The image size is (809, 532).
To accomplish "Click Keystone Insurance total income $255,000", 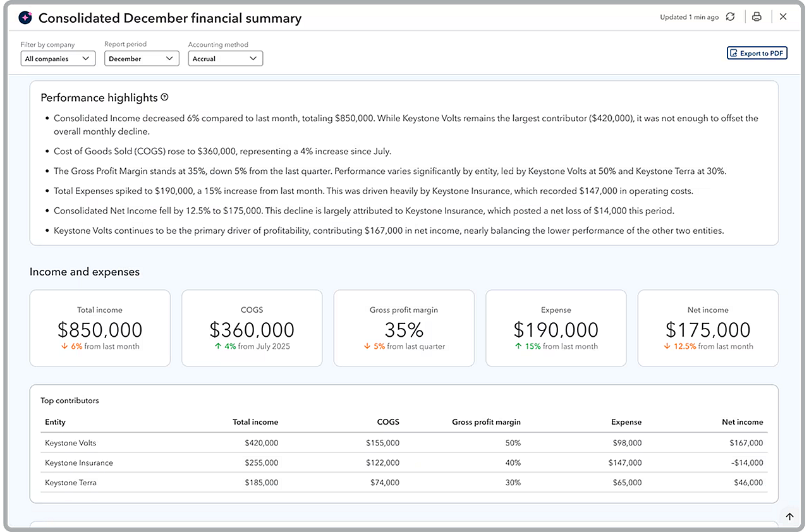I will click(262, 463).
